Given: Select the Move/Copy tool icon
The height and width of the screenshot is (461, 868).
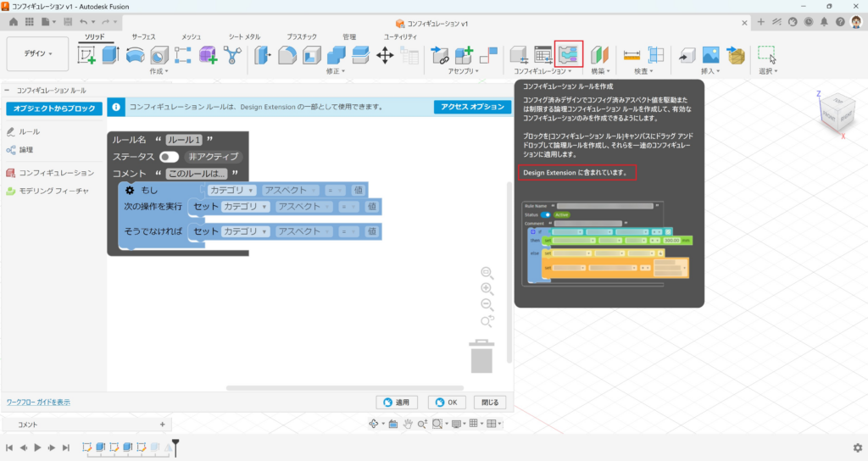Looking at the screenshot, I should click(384, 55).
